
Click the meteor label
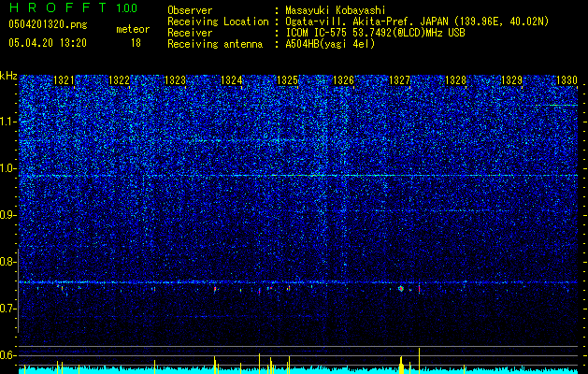pos(133,29)
